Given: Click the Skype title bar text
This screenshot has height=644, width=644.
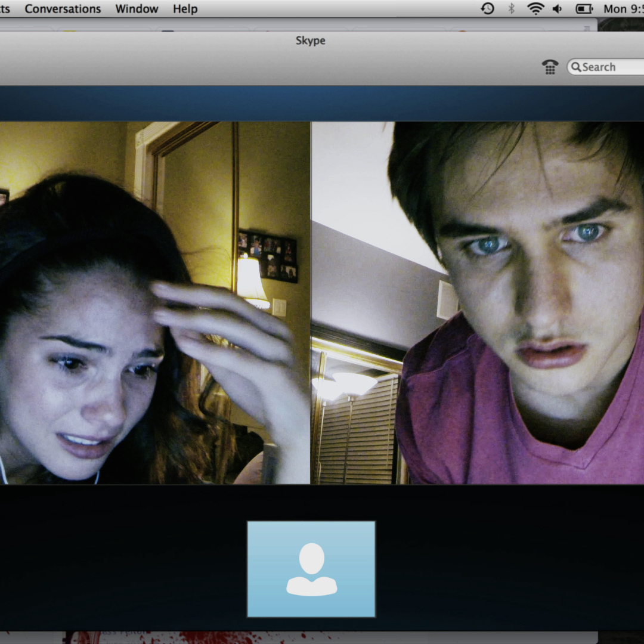Looking at the screenshot, I should pos(310,41).
